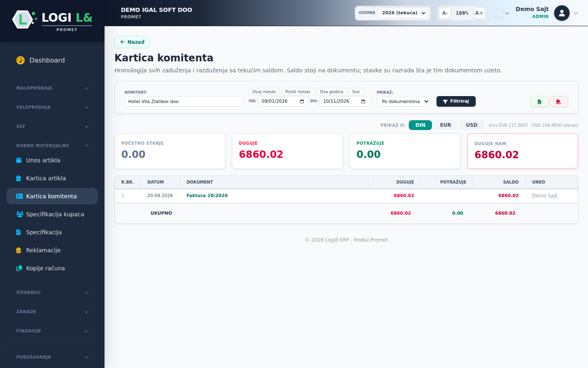Open the theme color swatch selector
Image resolution: width=588 pixels, height=368 pixels.
click(501, 13)
